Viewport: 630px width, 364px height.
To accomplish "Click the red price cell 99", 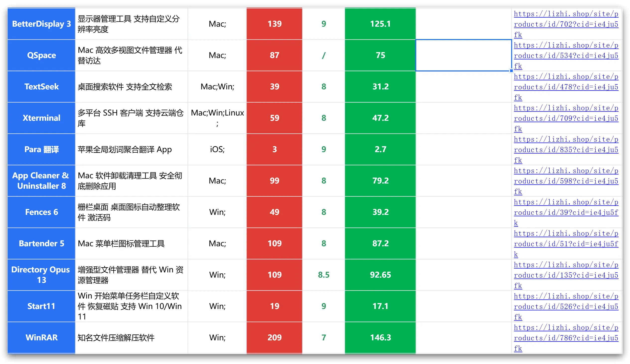I will coord(275,181).
